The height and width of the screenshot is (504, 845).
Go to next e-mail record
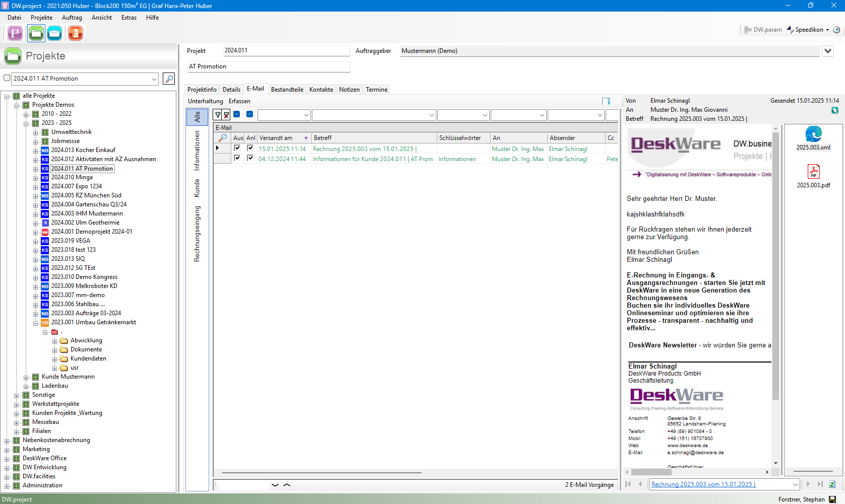pyautogui.click(x=808, y=484)
